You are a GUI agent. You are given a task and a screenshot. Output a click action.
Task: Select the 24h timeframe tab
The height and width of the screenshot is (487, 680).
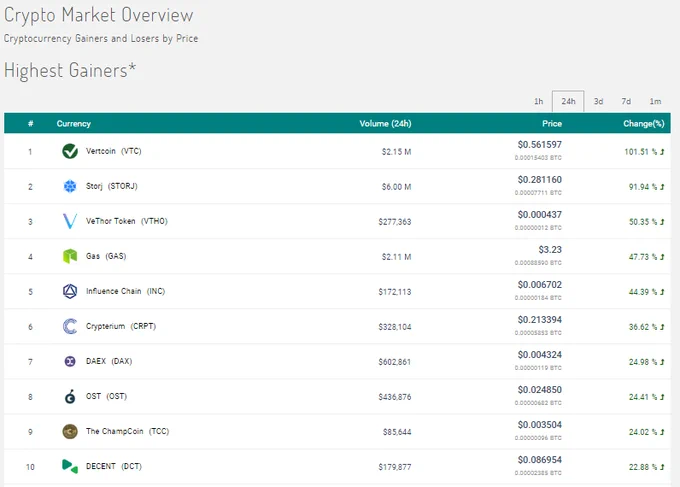pos(568,101)
